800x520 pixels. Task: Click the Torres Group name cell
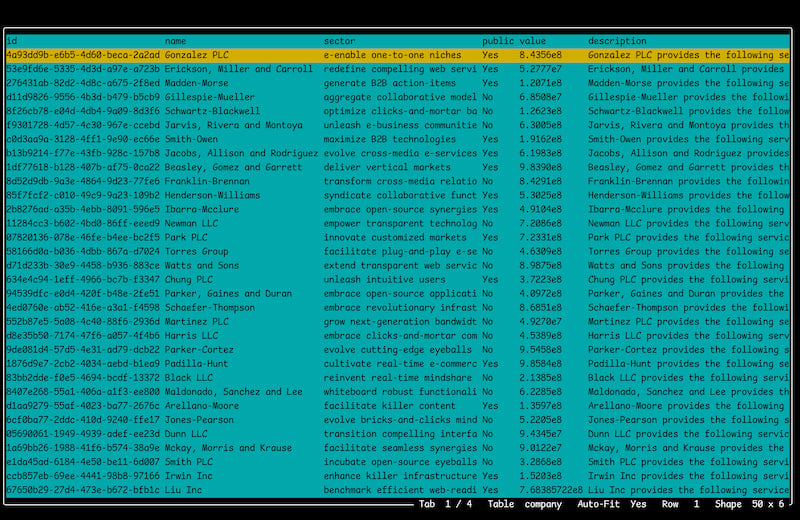click(196, 251)
